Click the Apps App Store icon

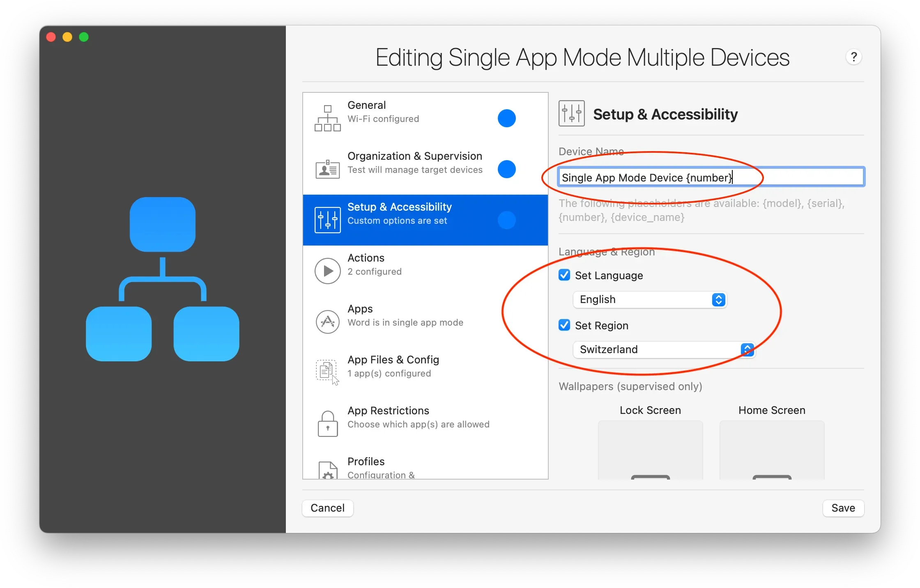point(327,322)
